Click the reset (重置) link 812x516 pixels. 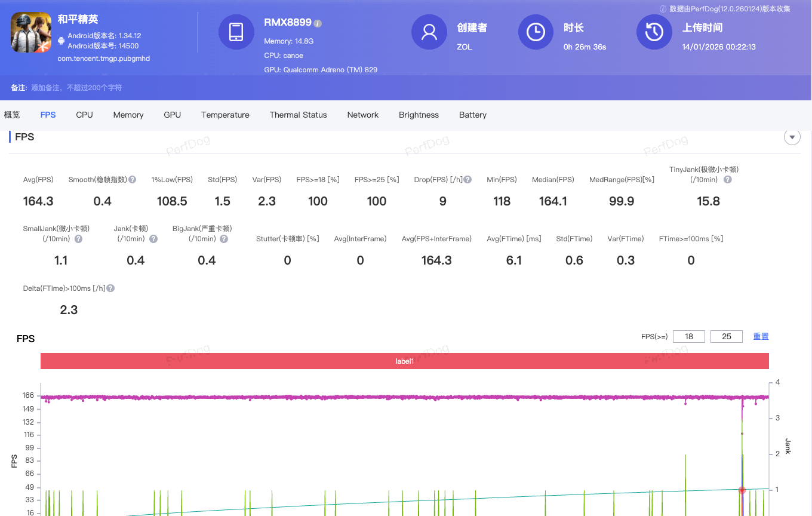(x=761, y=337)
